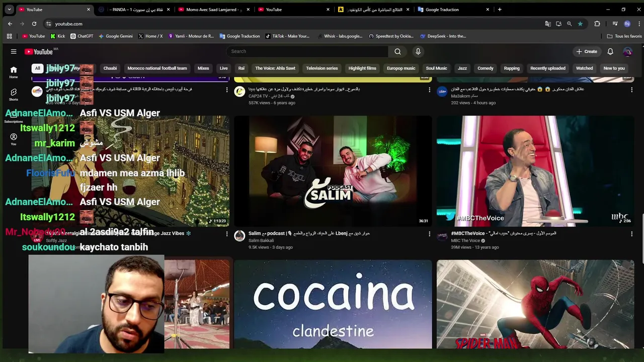The width and height of the screenshot is (644, 362).
Task: Open options for the Salim podcast video
Action: (429, 233)
